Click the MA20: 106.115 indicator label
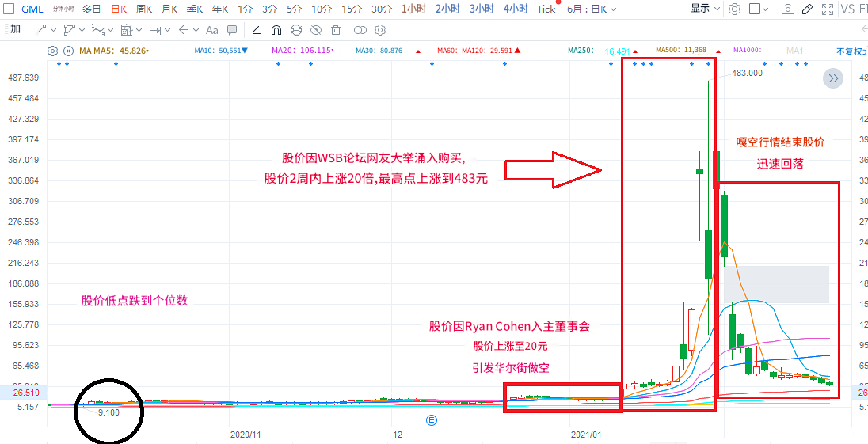Image resolution: width=868 pixels, height=444 pixels. [303, 51]
